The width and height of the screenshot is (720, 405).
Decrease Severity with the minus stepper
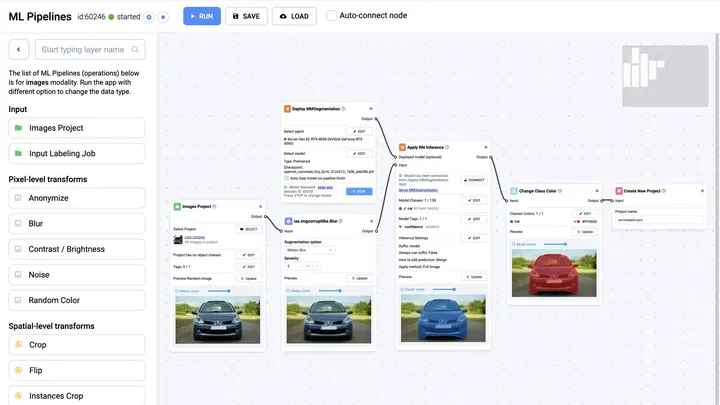[x=308, y=266]
